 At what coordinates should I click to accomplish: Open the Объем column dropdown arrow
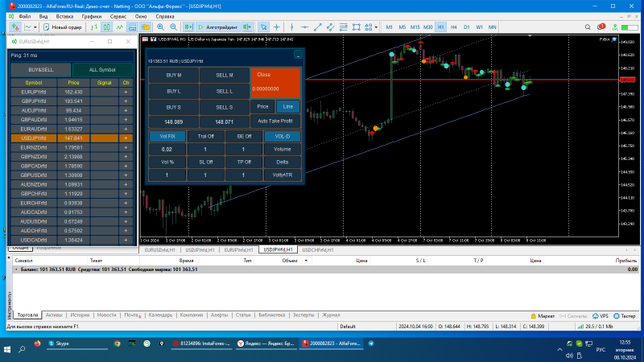coord(306,261)
